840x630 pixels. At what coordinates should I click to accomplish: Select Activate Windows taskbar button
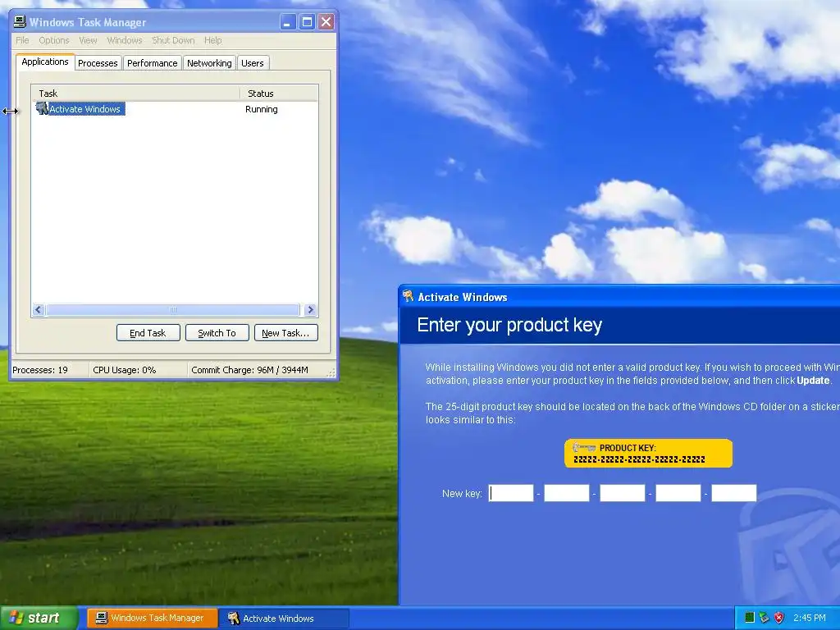(x=285, y=618)
